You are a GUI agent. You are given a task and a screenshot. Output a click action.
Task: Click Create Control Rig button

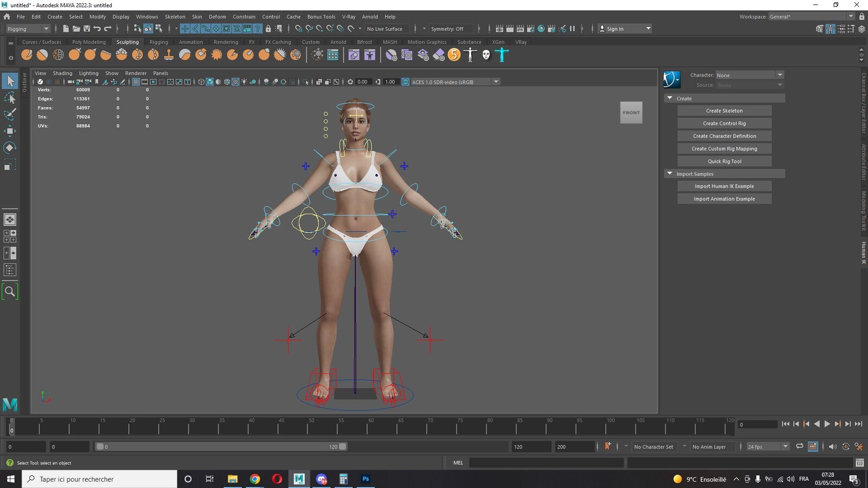point(724,123)
